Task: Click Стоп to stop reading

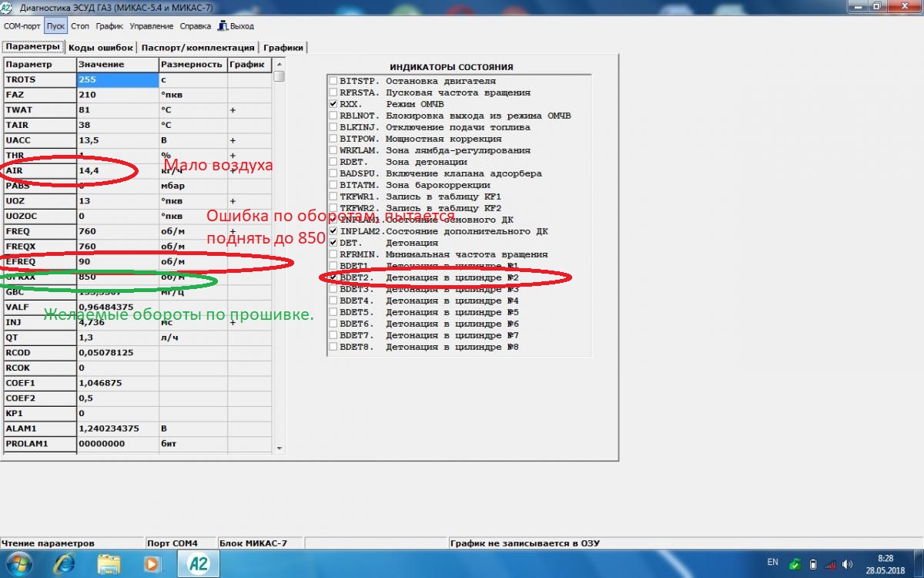Action: (80, 25)
